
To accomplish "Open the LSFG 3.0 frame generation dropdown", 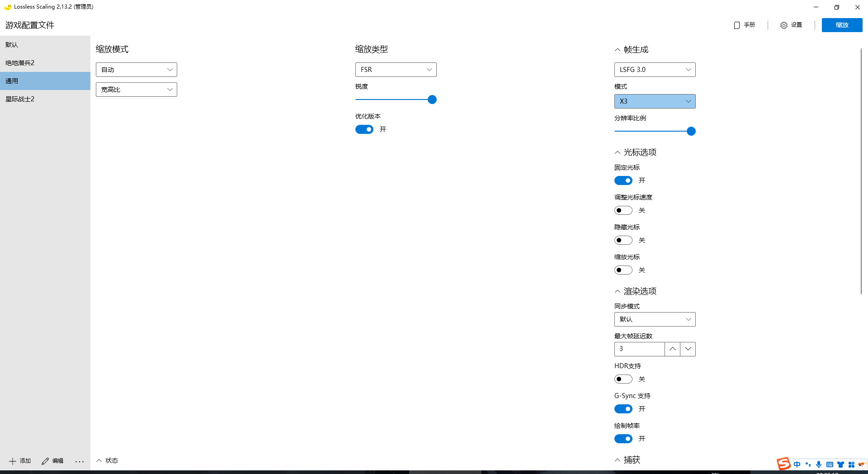I will tap(655, 70).
